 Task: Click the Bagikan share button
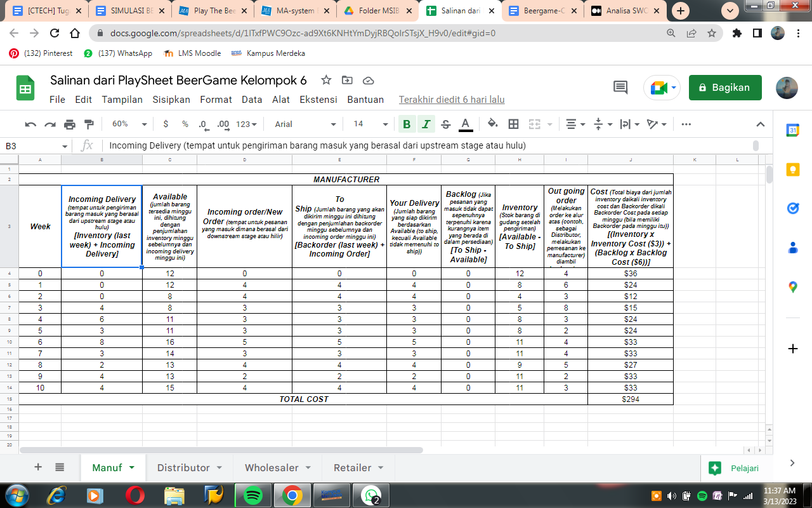click(725, 88)
